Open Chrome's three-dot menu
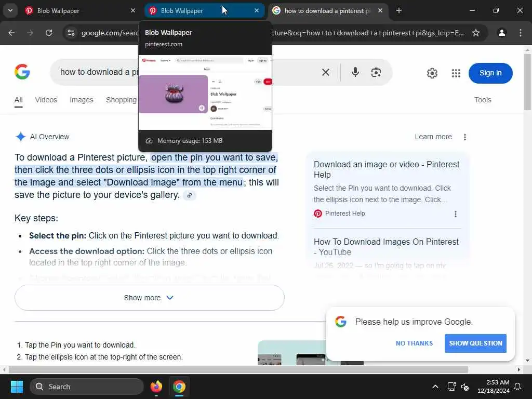 pos(521,33)
